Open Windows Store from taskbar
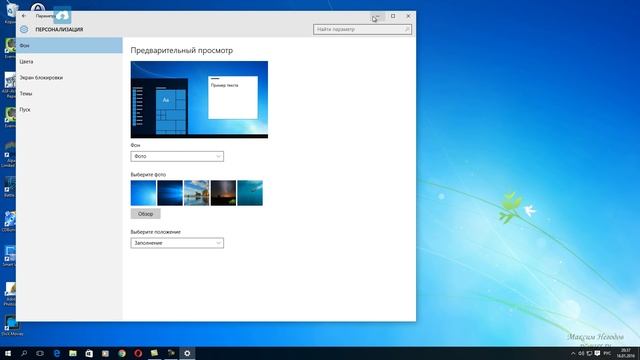The height and width of the screenshot is (360, 640). pos(89,353)
